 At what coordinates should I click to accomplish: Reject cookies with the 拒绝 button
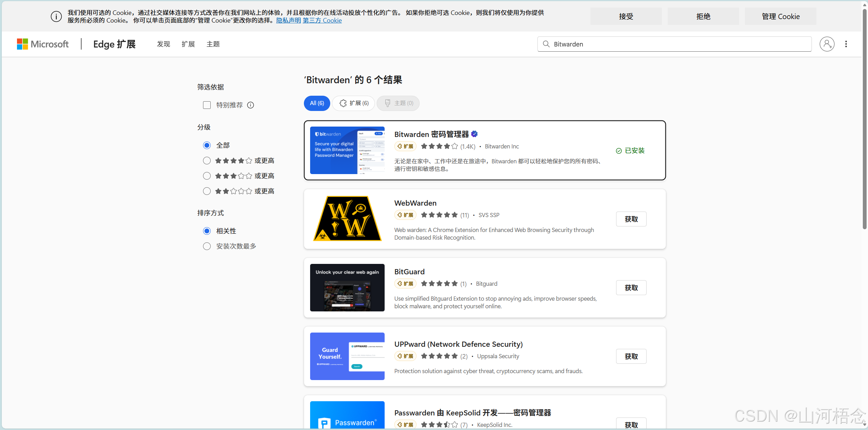(x=703, y=16)
